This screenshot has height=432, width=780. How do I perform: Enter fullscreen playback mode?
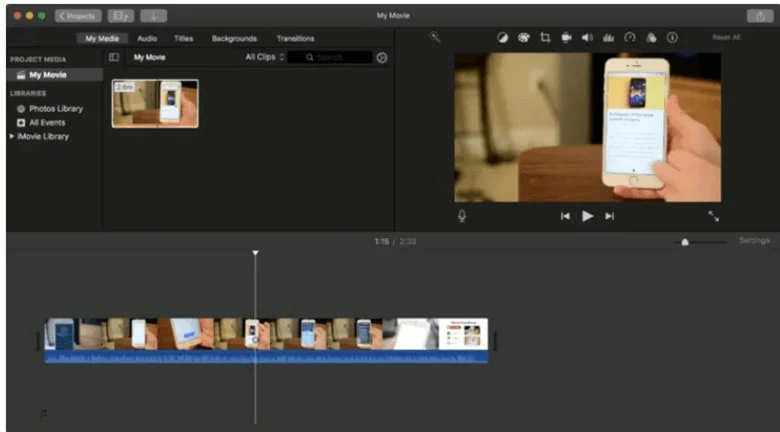(x=714, y=216)
